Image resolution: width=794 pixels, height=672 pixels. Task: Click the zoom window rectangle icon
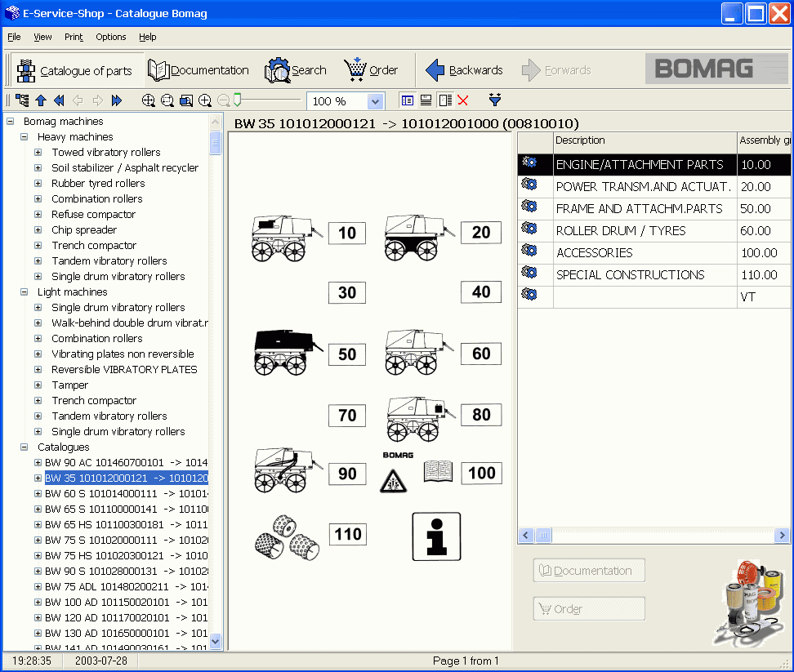coord(186,100)
